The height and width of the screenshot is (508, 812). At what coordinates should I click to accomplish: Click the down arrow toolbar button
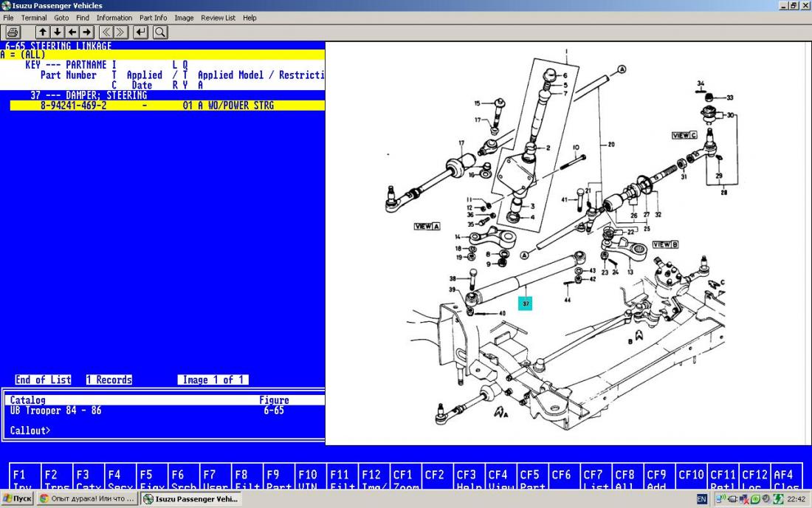[57, 32]
